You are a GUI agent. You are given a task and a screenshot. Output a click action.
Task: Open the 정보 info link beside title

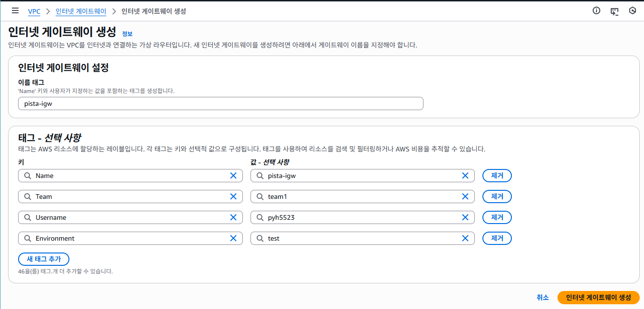point(127,34)
